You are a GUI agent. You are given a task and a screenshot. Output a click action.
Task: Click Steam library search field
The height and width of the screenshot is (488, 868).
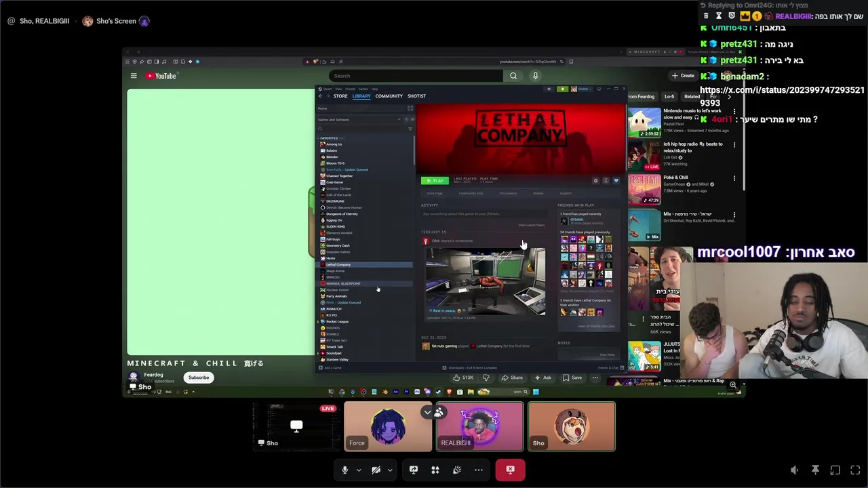[361, 128]
